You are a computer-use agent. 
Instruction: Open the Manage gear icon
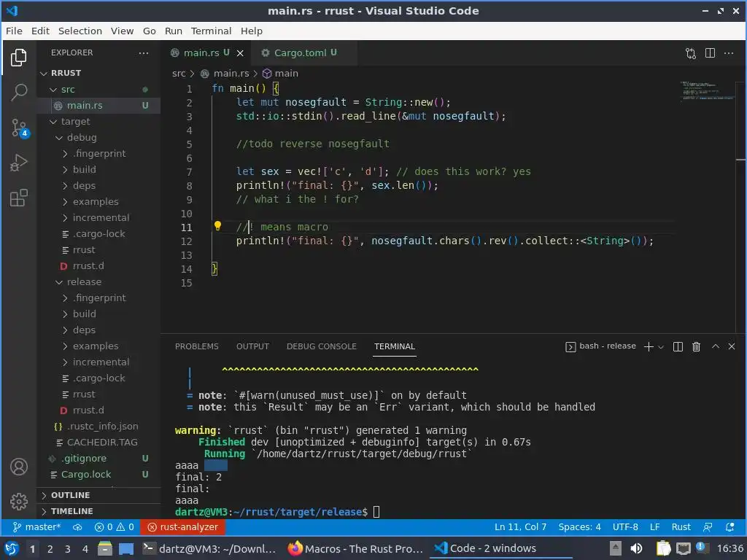click(x=18, y=502)
